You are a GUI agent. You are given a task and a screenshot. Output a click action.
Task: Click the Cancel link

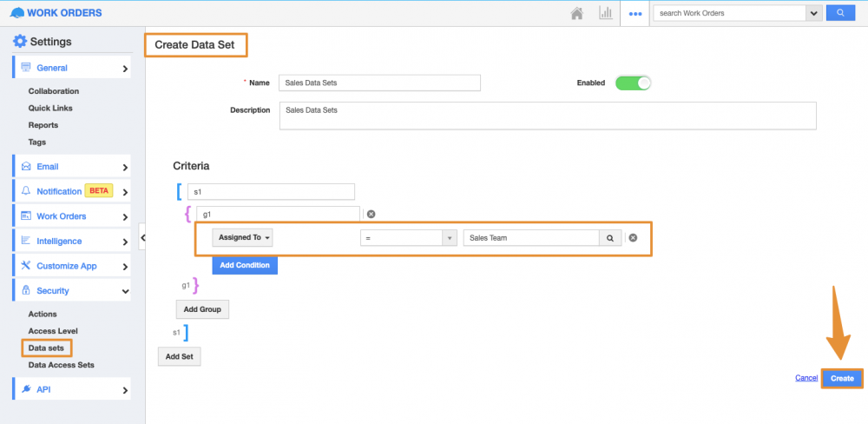[x=806, y=378]
